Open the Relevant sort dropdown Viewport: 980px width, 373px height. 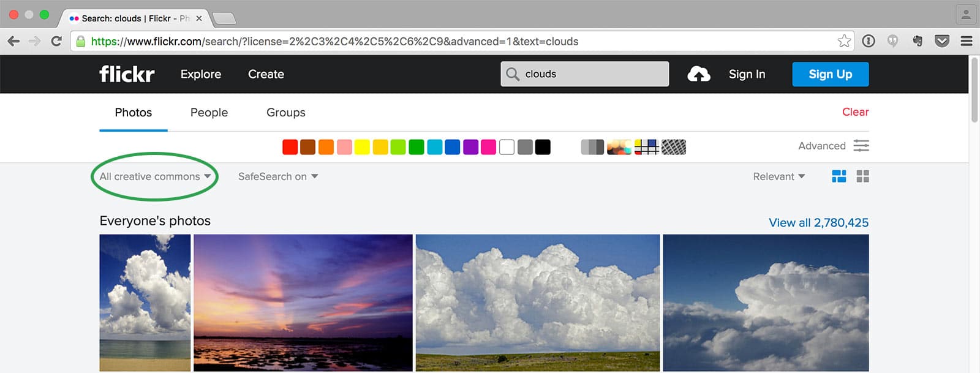[x=778, y=176]
